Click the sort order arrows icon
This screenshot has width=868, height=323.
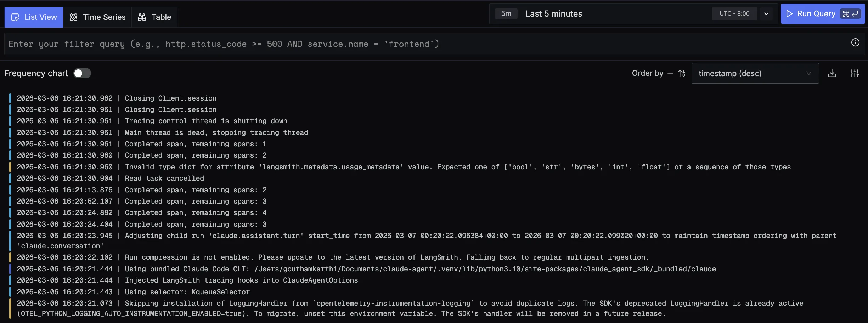682,73
